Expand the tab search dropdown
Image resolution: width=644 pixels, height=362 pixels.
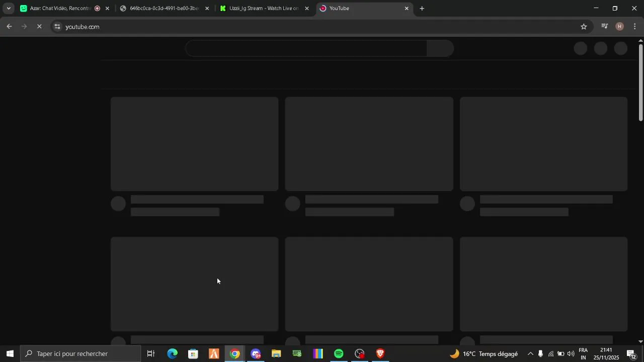pos(9,9)
